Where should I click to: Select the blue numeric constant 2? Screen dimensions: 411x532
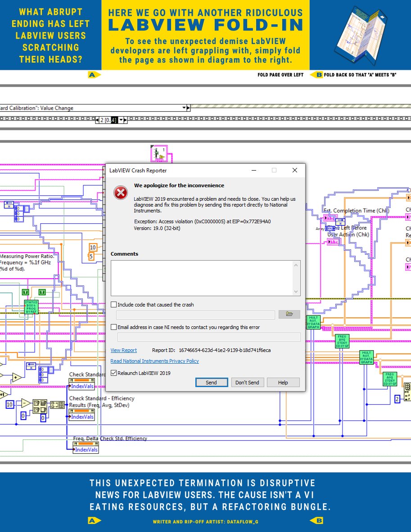click(x=397, y=399)
